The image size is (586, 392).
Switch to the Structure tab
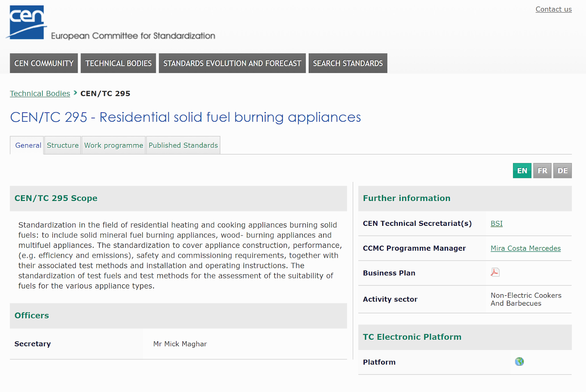coord(63,145)
